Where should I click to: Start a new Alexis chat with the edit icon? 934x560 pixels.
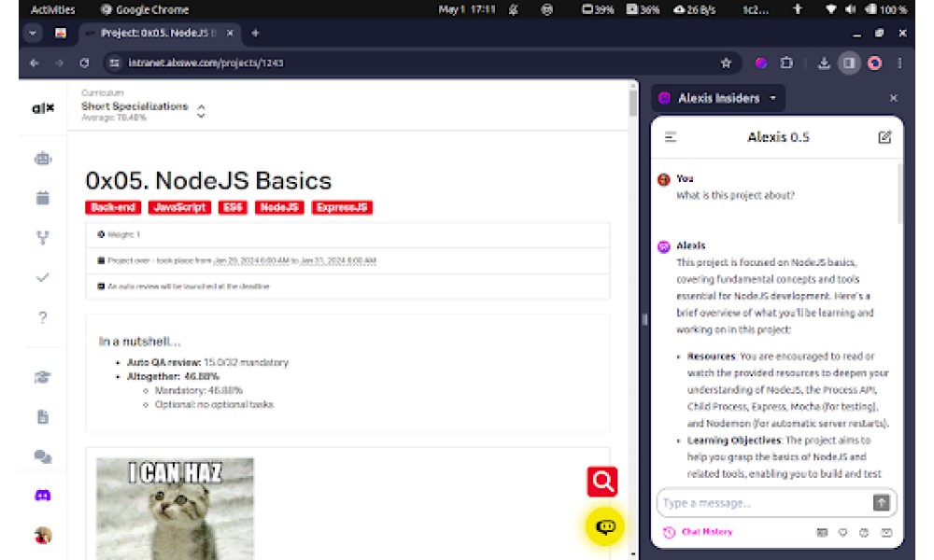[884, 137]
